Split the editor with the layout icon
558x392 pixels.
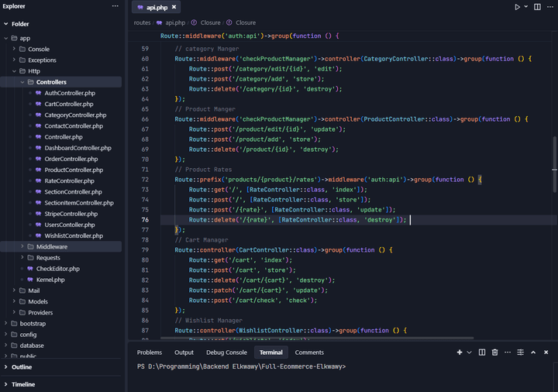click(537, 7)
